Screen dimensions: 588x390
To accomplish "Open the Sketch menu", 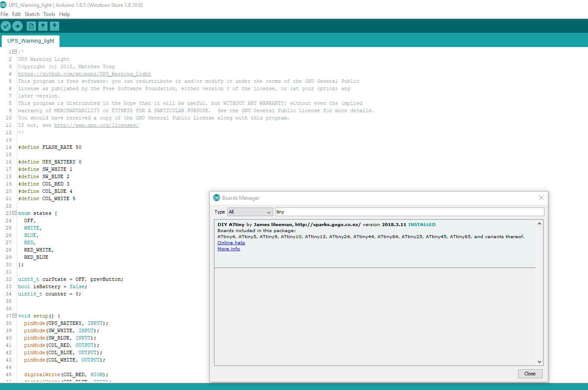I will point(32,14).
